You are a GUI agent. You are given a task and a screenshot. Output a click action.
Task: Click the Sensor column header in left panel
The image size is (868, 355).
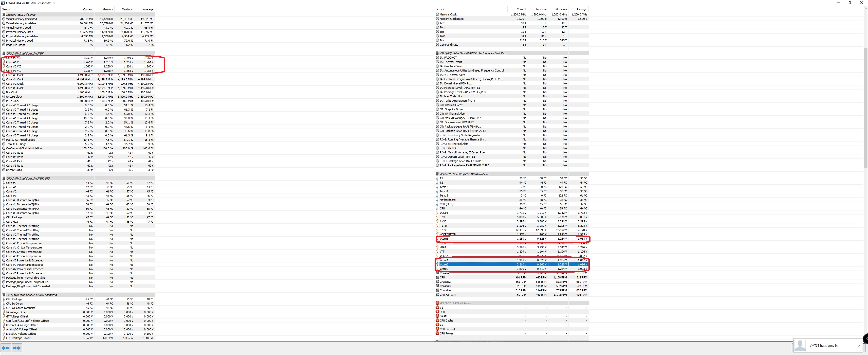pyautogui.click(x=6, y=9)
